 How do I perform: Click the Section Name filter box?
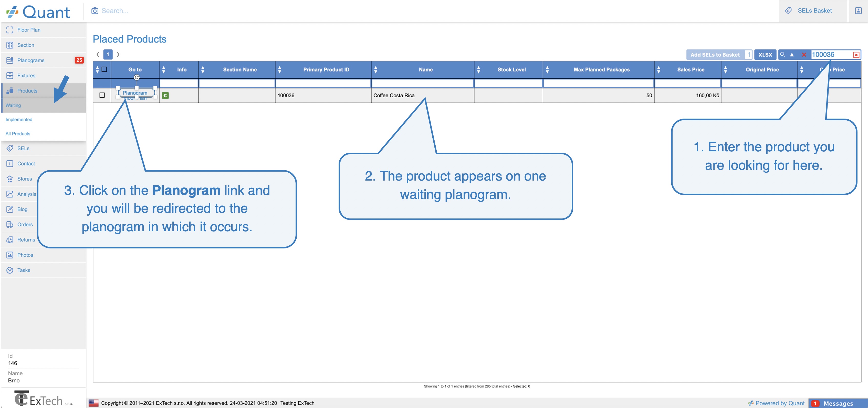(x=237, y=83)
